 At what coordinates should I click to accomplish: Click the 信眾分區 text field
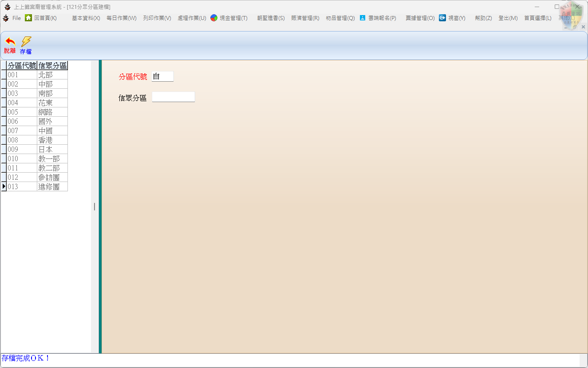173,97
